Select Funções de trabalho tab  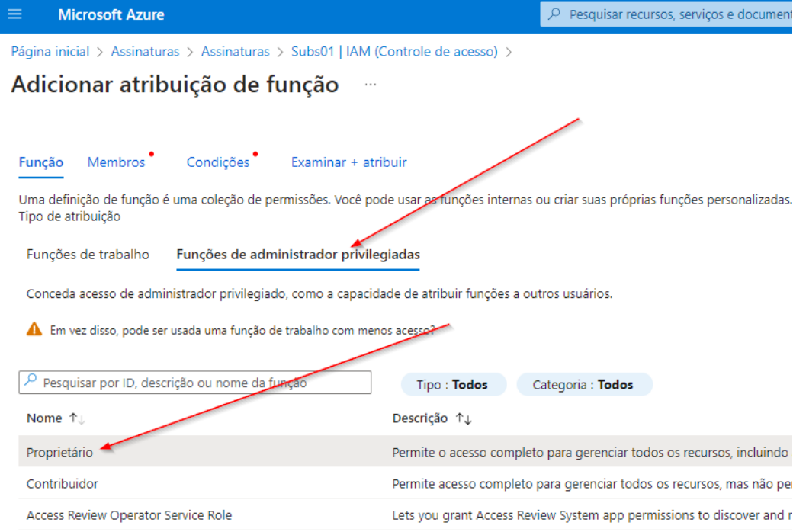[x=88, y=255]
